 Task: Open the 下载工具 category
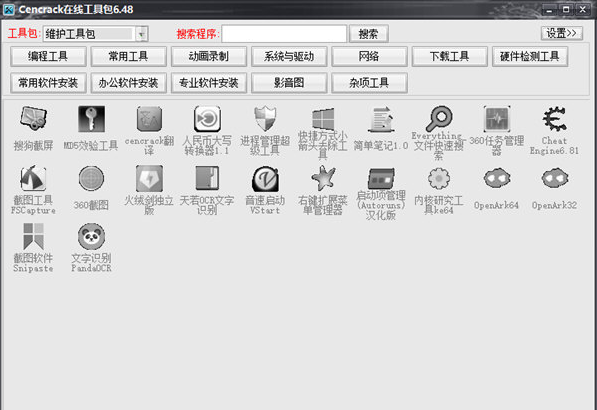[x=450, y=56]
